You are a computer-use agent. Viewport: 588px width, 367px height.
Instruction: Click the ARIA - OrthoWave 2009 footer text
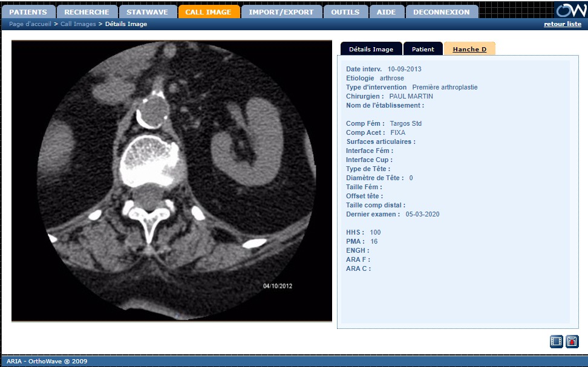click(x=47, y=362)
